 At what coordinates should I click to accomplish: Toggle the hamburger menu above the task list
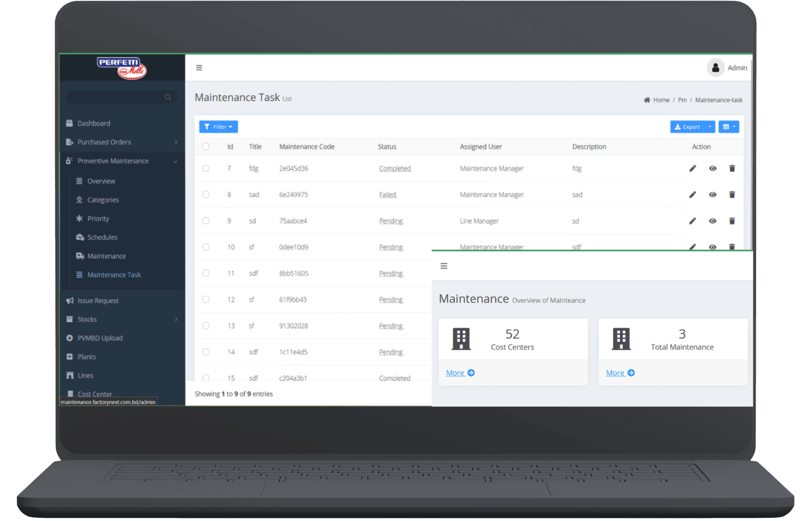[199, 67]
